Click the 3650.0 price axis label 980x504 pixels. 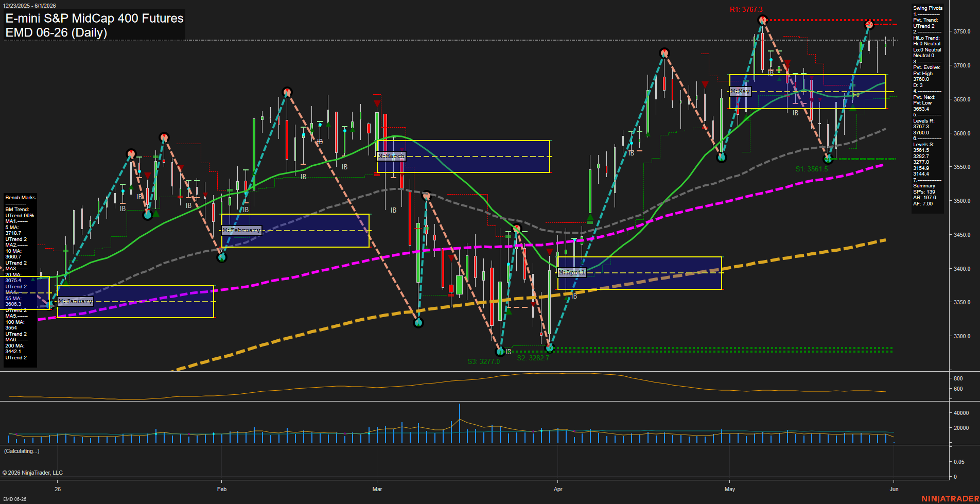(x=962, y=99)
